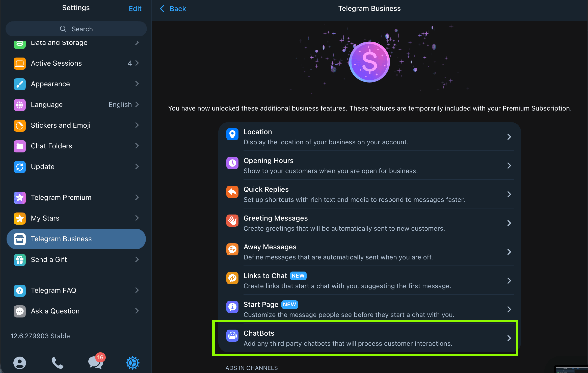
Task: Open the Telegram Premium entry
Action: click(x=76, y=198)
